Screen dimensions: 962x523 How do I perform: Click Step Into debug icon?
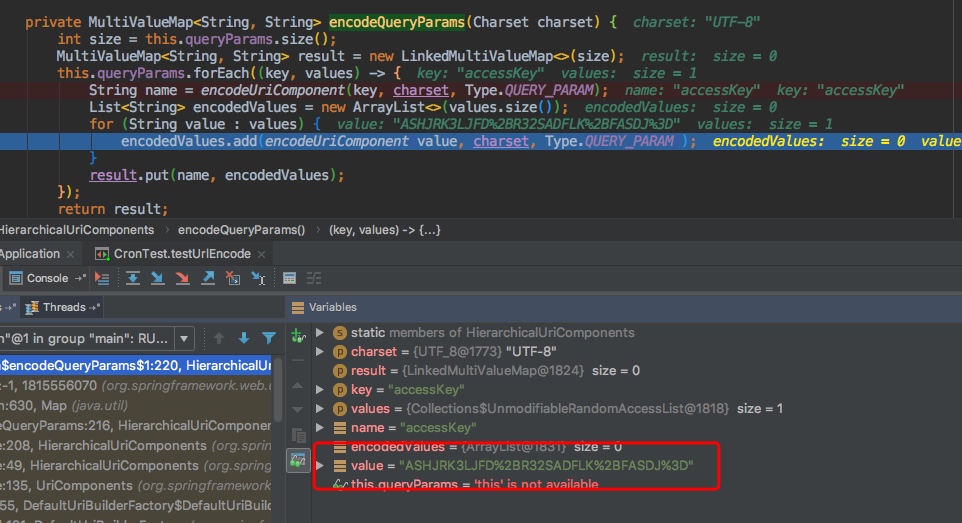coord(157,278)
